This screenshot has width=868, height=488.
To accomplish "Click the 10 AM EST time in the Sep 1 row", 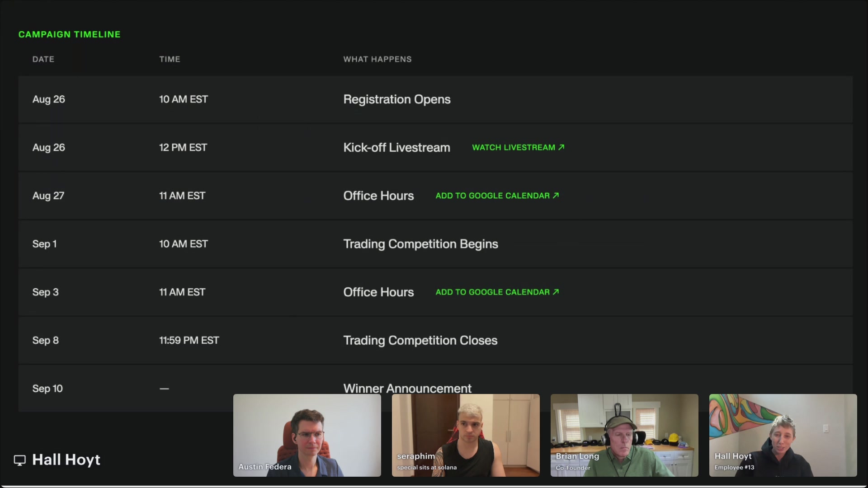I will point(184,244).
